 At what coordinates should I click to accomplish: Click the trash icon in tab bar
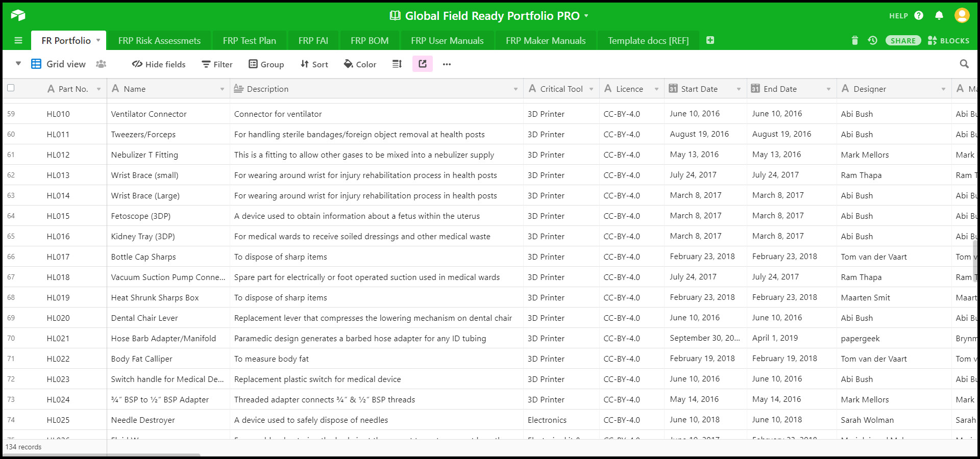[x=855, y=40]
